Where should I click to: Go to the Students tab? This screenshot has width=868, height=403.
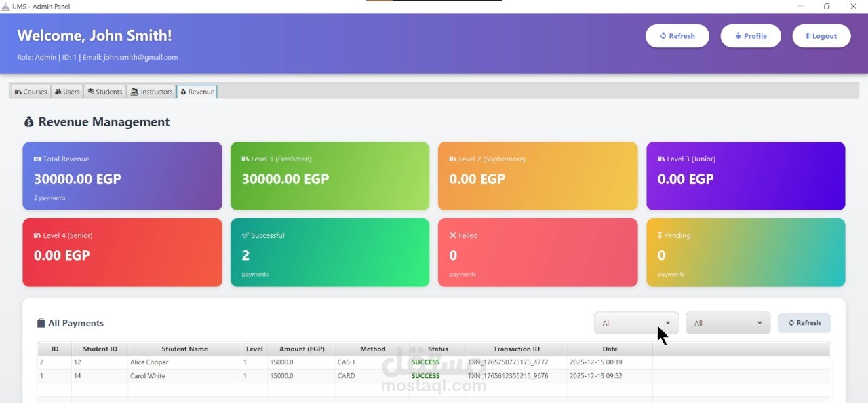click(x=104, y=92)
